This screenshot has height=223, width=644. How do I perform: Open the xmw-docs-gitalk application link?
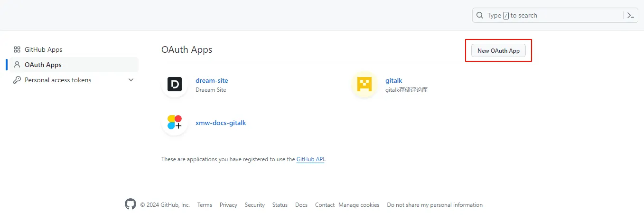pos(221,123)
